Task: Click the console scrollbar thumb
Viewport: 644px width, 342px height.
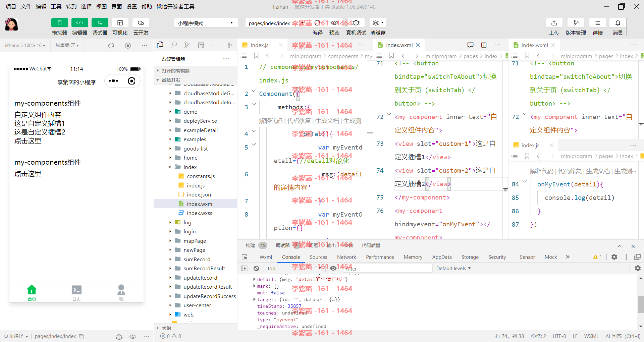Action: (x=641, y=304)
